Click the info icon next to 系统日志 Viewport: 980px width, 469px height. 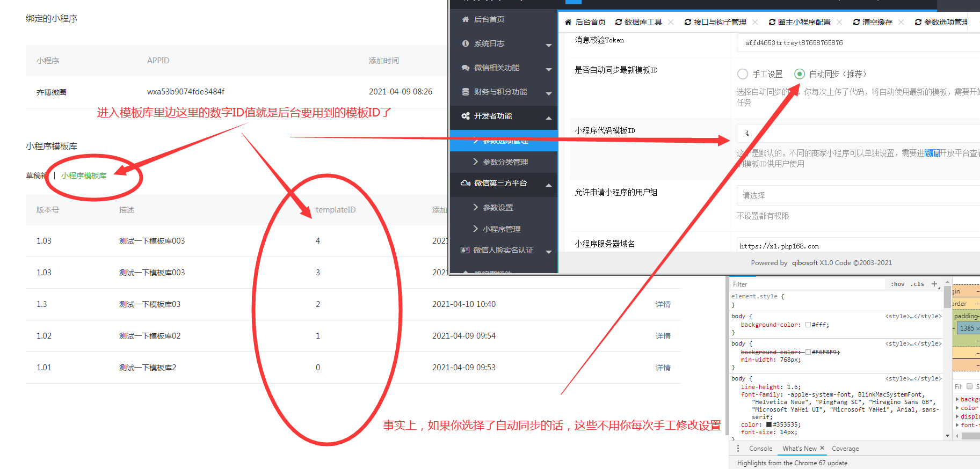[466, 43]
